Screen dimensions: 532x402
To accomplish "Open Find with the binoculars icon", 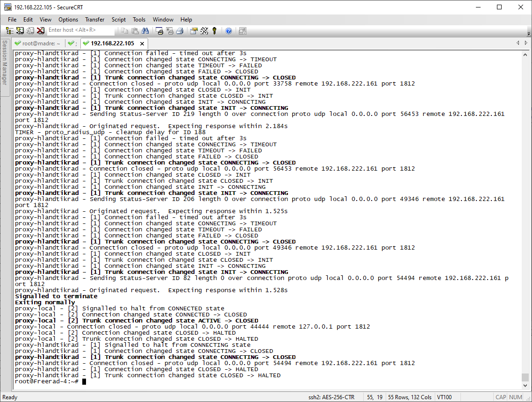I will click(x=145, y=31).
